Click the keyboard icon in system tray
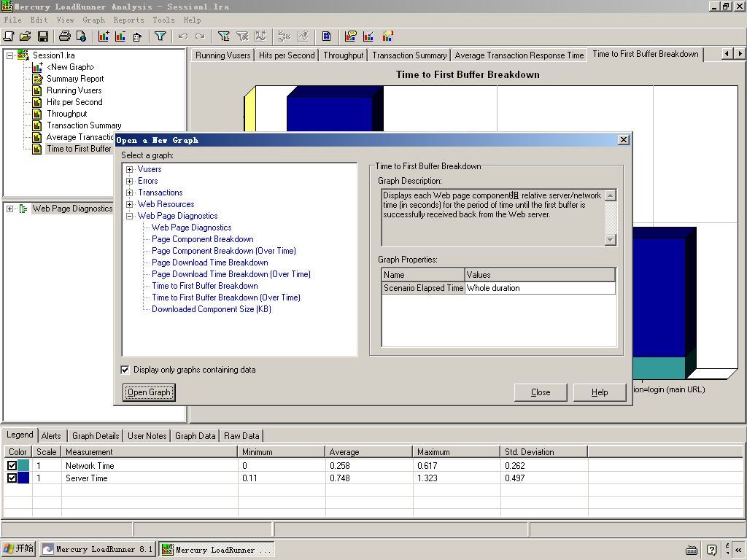747x560 pixels. [x=692, y=551]
